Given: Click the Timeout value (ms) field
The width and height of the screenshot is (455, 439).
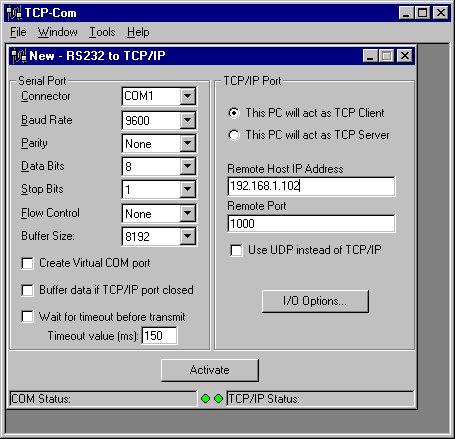Looking at the screenshot, I should [x=159, y=336].
